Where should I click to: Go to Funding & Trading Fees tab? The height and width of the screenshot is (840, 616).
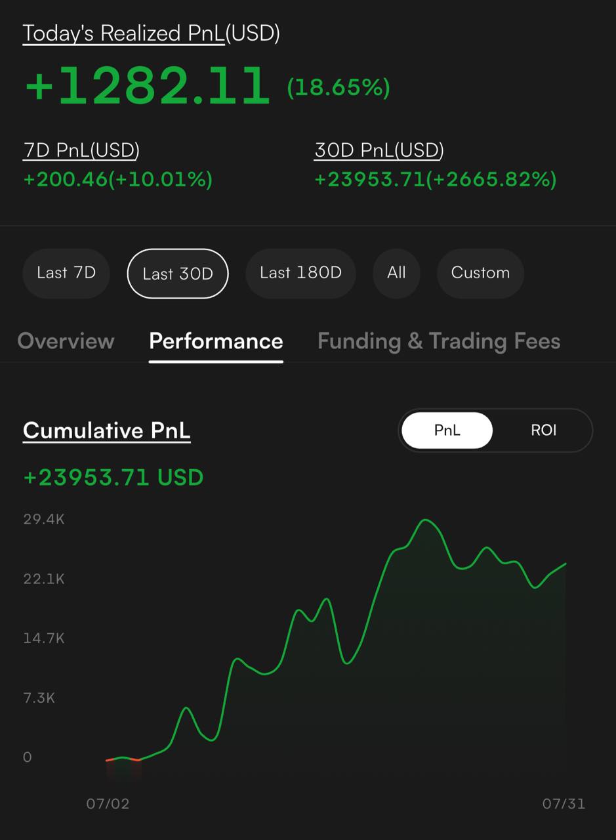(x=439, y=341)
